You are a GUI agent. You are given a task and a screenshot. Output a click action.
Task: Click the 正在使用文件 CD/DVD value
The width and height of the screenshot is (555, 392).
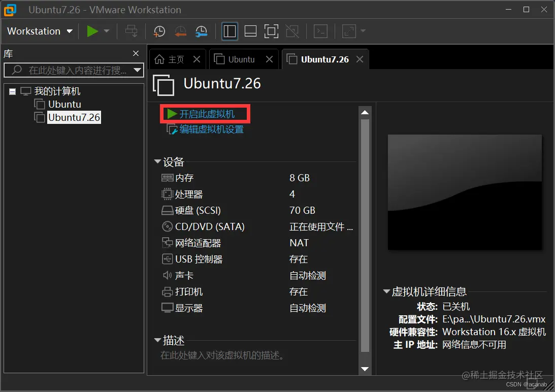321,226
